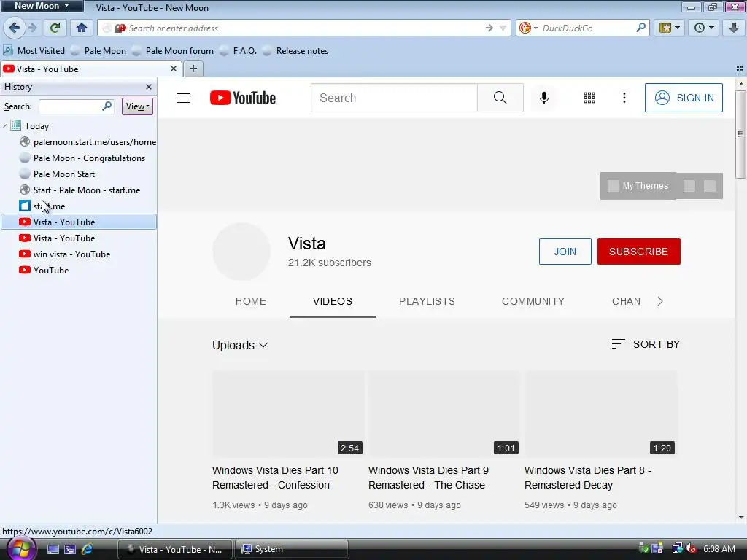The width and height of the screenshot is (747, 560).
Task: Show more channel tabs with right chevron
Action: coord(659,301)
